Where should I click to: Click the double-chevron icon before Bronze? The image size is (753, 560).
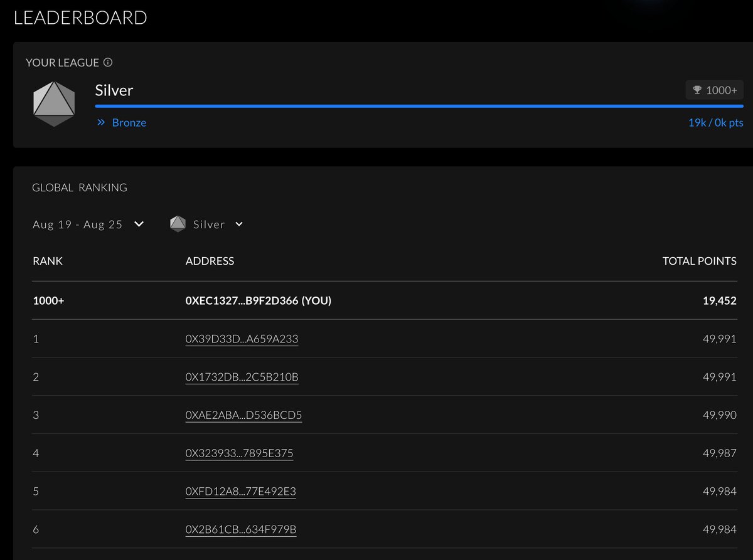pos(100,123)
